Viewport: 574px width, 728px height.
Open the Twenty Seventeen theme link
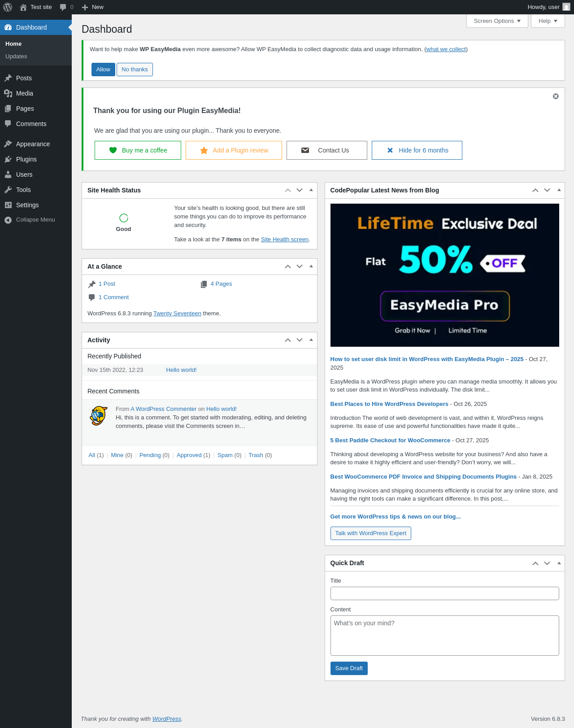pos(177,314)
